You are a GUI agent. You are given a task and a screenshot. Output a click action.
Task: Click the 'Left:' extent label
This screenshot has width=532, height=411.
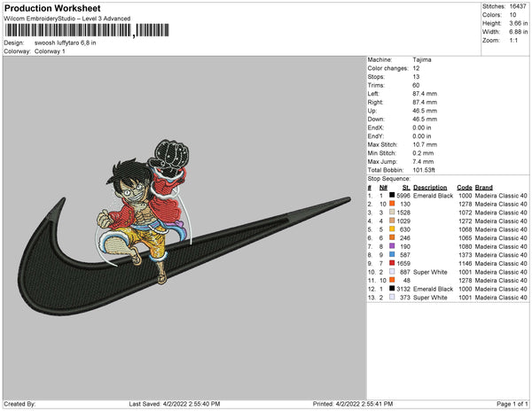coord(373,94)
